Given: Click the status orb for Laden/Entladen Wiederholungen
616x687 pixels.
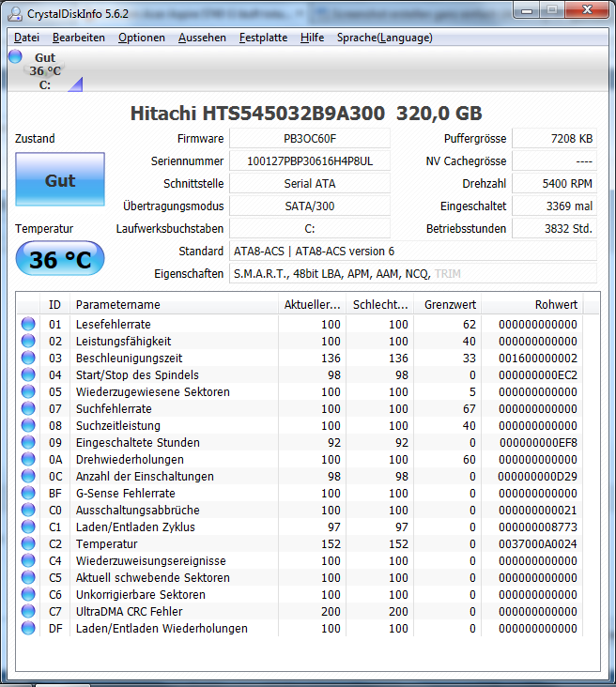Looking at the screenshot, I should click(x=28, y=628).
